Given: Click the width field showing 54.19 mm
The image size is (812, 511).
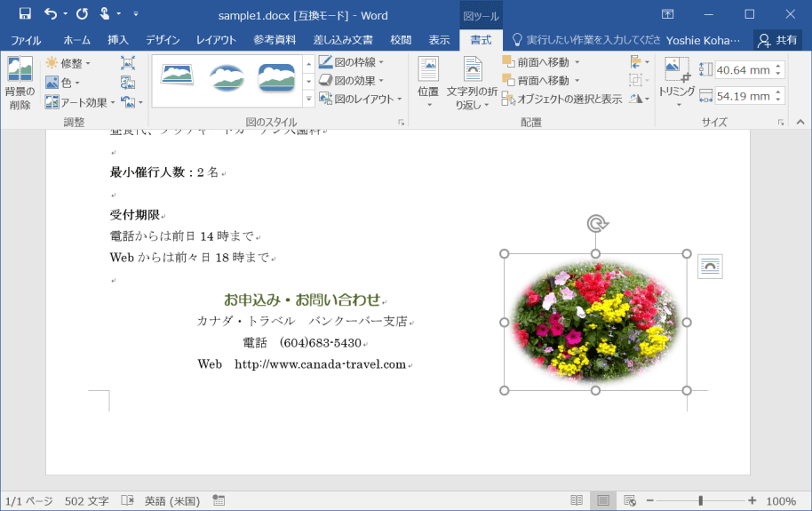Looking at the screenshot, I should coord(744,96).
